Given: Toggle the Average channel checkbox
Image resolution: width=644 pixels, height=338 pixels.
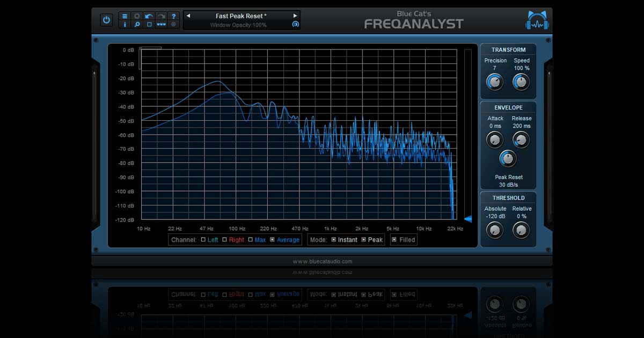Looking at the screenshot, I should click(x=272, y=240).
